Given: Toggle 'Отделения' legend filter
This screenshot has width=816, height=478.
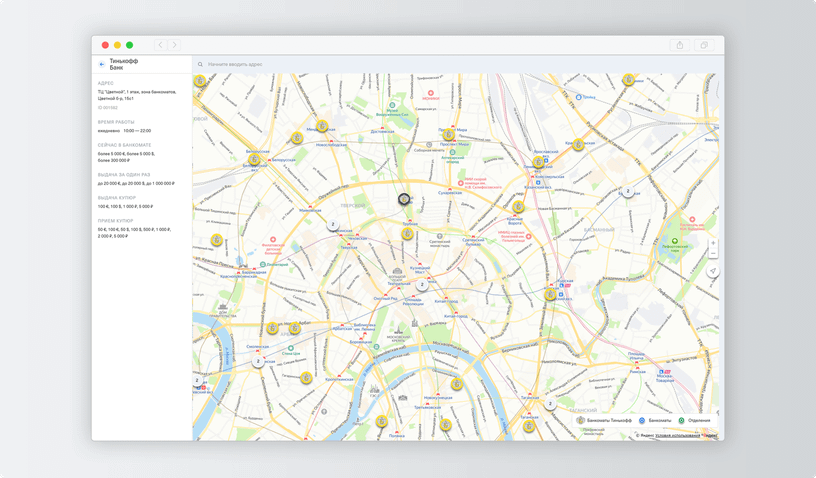Looking at the screenshot, I should (694, 420).
